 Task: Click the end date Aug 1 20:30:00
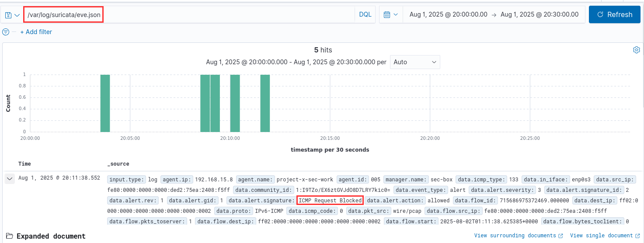539,14
